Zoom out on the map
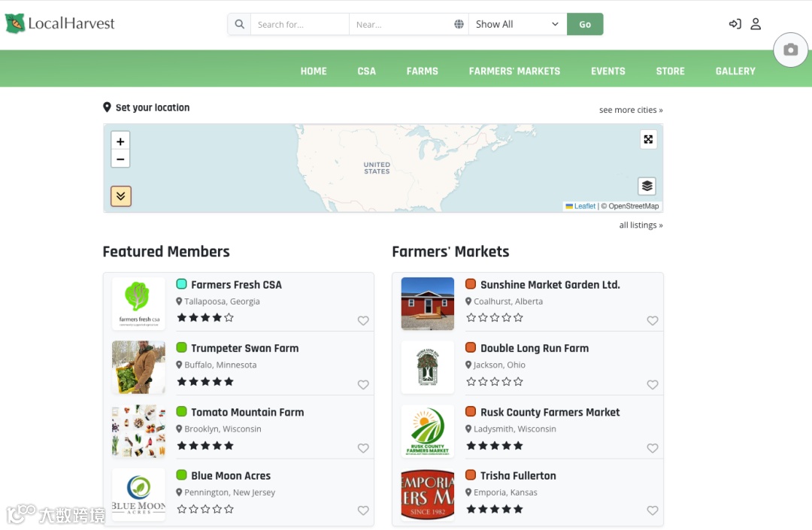This screenshot has height=530, width=812. tap(120, 159)
